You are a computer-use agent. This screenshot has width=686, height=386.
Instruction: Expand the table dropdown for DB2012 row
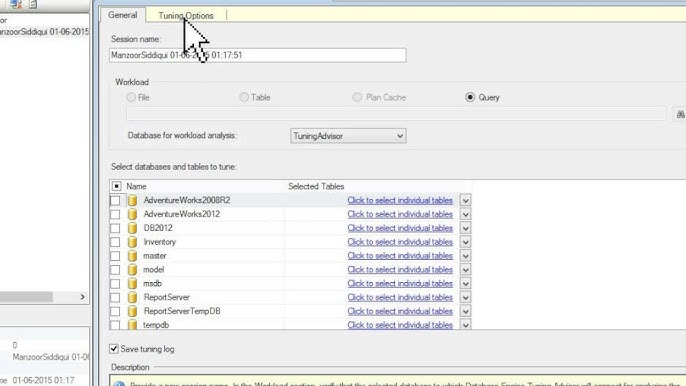[x=466, y=228]
